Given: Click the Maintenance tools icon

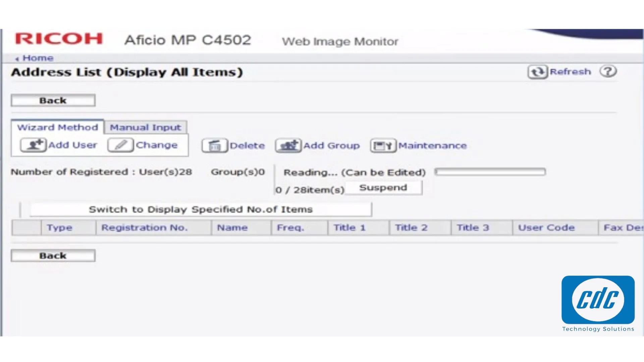Looking at the screenshot, I should click(383, 146).
